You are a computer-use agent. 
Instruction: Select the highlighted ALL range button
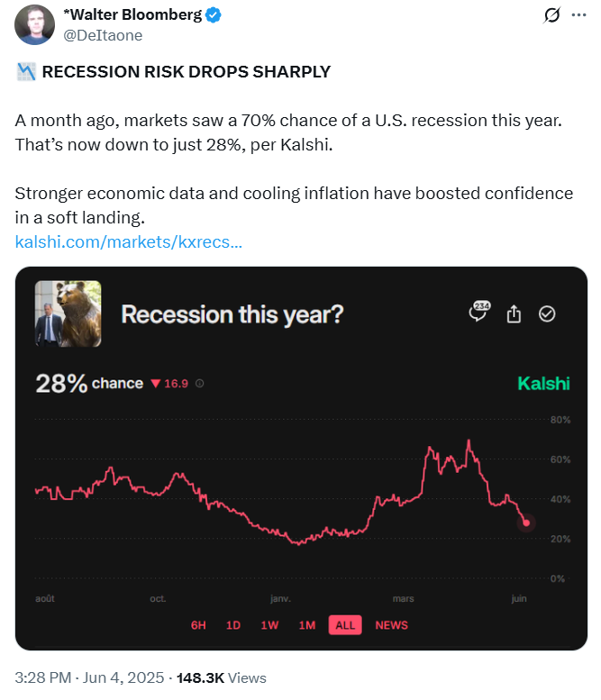(x=344, y=624)
